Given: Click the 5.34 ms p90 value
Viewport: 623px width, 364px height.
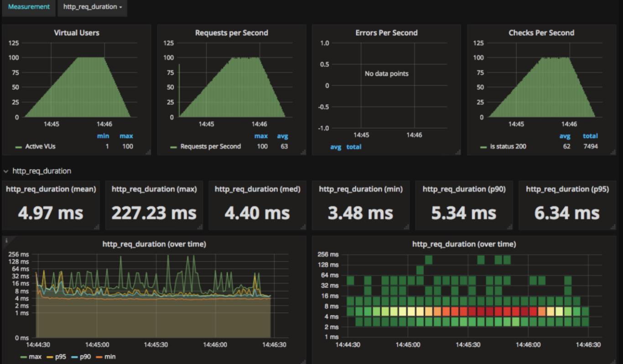Looking at the screenshot, I should pos(464,213).
